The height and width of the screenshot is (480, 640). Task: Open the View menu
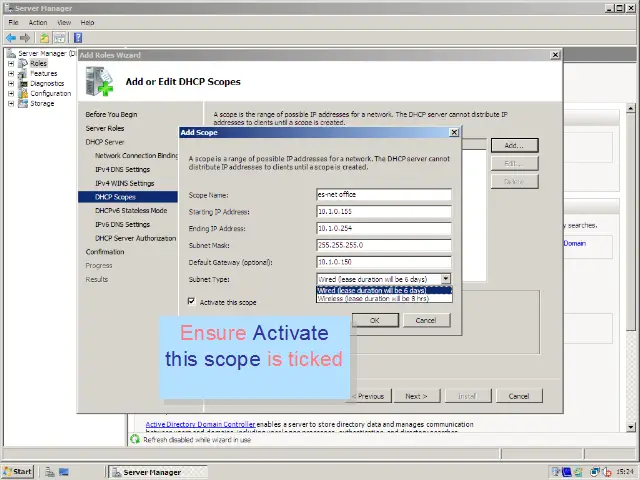64,22
